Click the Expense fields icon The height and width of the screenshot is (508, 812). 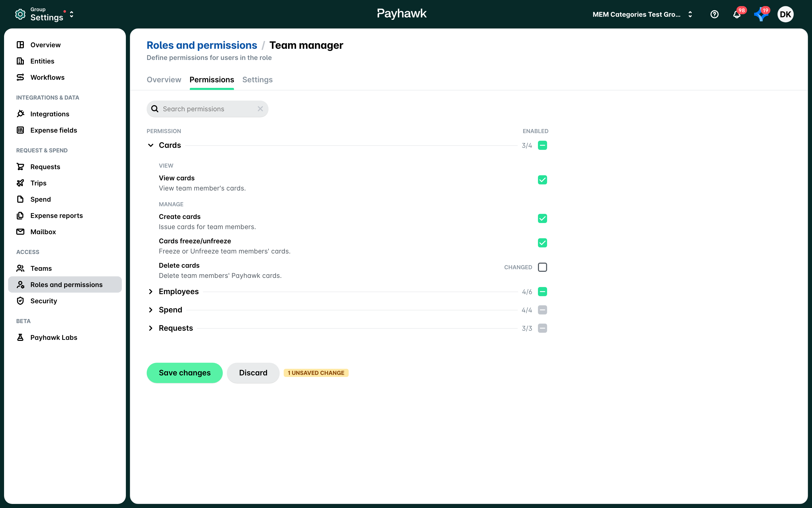tap(20, 130)
